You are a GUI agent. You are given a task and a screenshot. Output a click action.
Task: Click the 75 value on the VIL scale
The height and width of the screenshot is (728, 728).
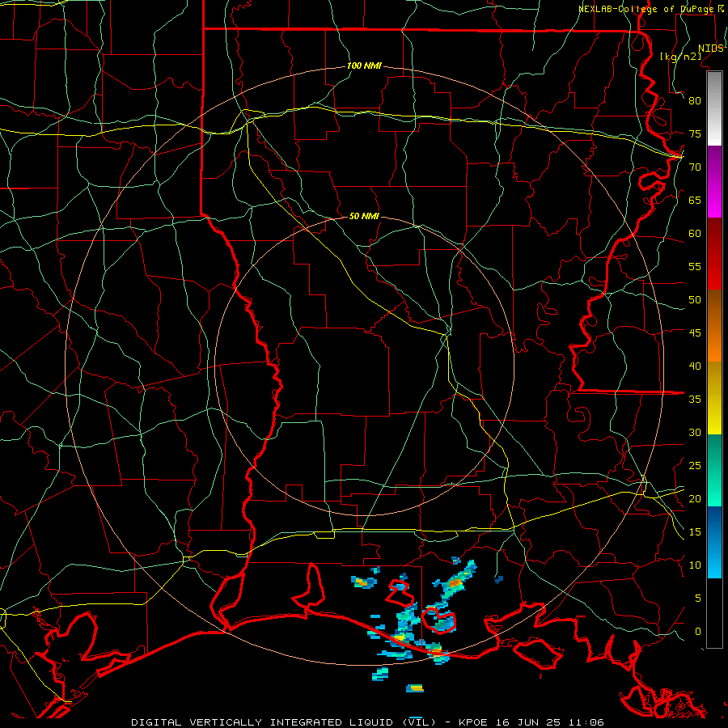(x=695, y=133)
